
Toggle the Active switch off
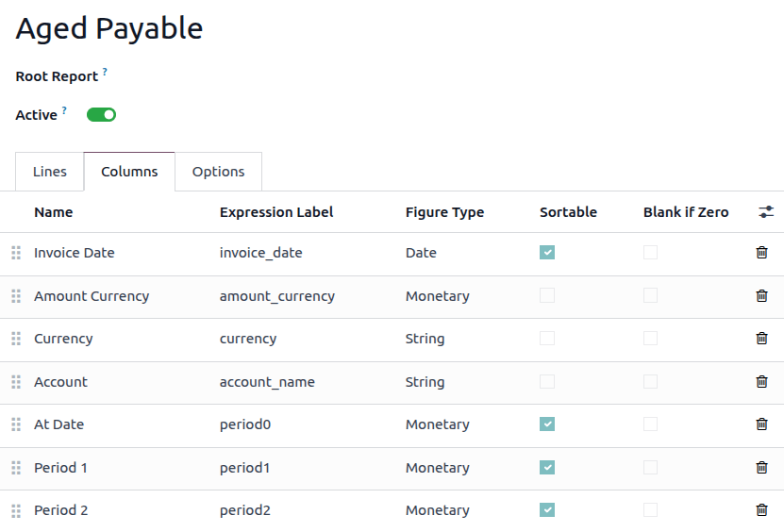101,115
